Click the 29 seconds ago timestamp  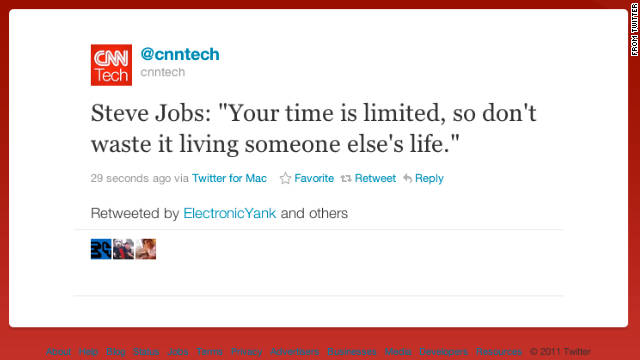[131, 178]
